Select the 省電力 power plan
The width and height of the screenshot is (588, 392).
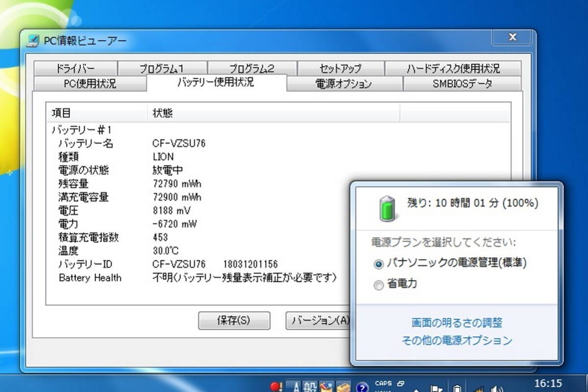click(x=395, y=284)
